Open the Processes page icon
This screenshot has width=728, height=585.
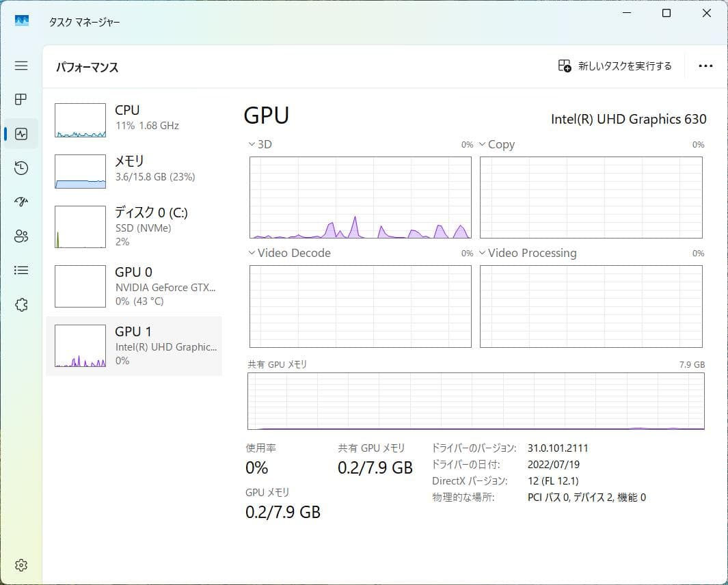(21, 99)
